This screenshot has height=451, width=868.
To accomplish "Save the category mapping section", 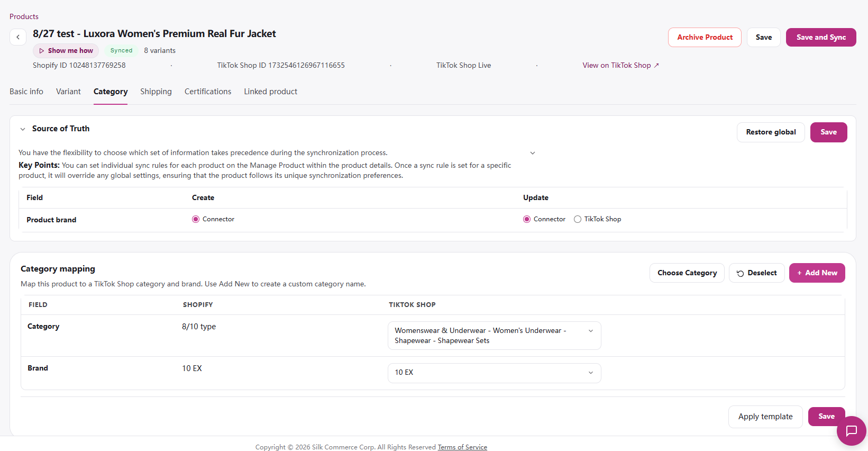I will pyautogui.click(x=826, y=417).
